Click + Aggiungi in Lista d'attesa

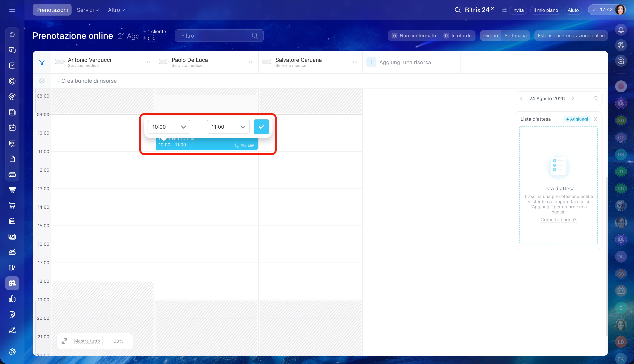(577, 119)
